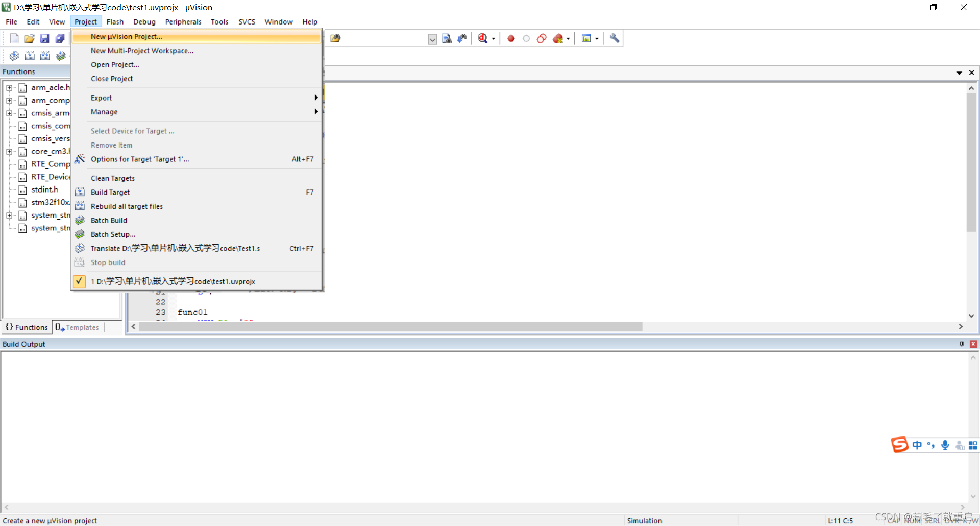Choose Rebuild all target files
The height and width of the screenshot is (526, 980).
197,206
